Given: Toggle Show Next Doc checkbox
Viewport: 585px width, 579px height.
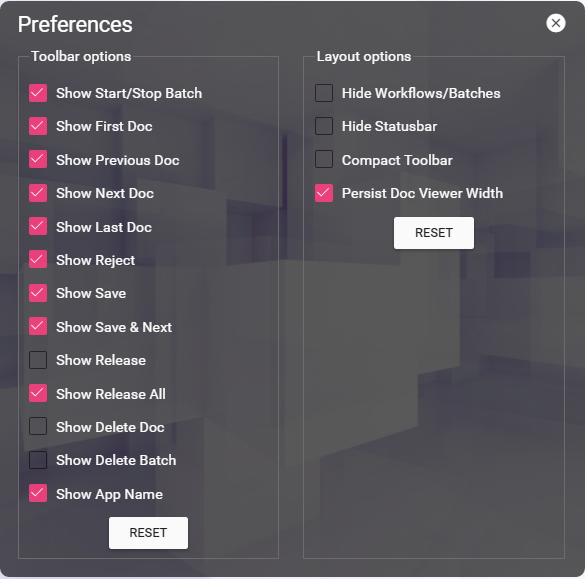Looking at the screenshot, I should [x=38, y=193].
